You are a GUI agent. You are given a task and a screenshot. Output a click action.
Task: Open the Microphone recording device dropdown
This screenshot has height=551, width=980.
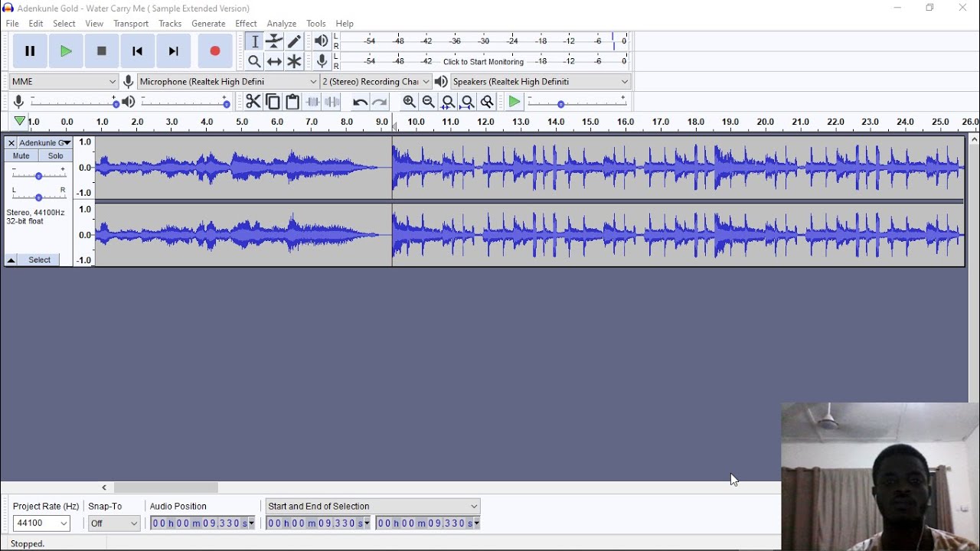[x=228, y=82]
